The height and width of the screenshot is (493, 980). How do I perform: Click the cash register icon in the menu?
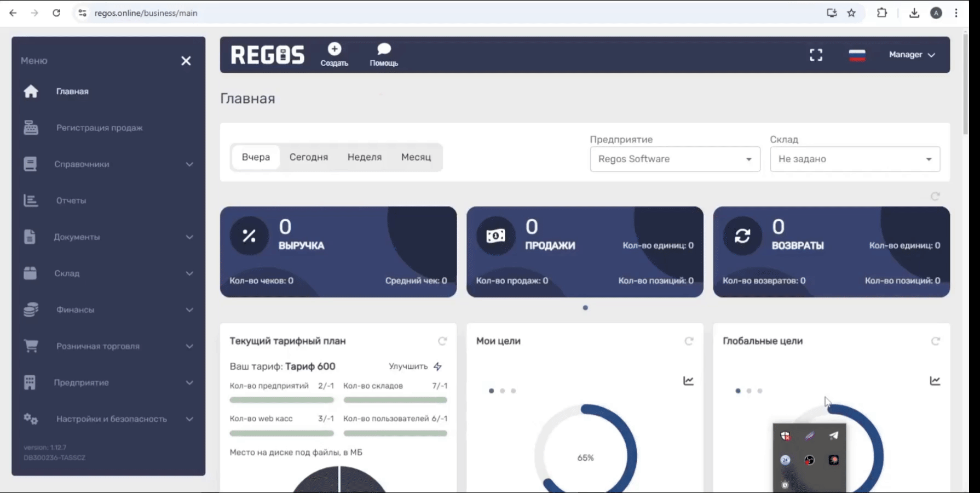[x=31, y=128]
